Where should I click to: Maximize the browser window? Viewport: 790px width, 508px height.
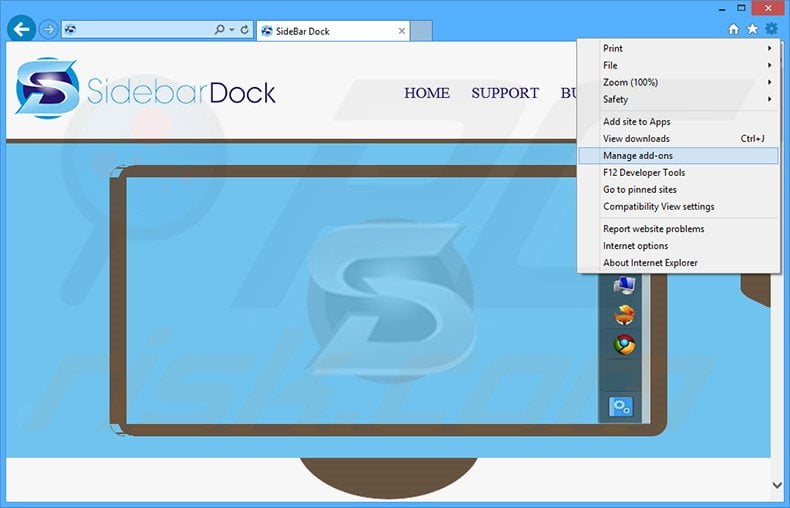741,8
